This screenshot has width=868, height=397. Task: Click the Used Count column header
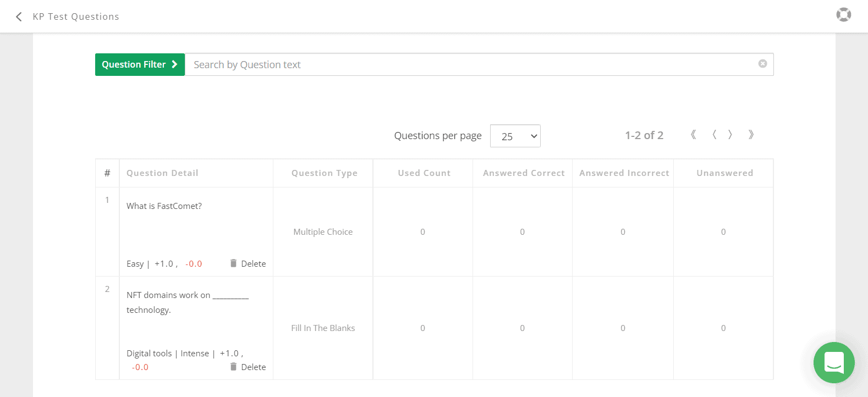pyautogui.click(x=424, y=173)
